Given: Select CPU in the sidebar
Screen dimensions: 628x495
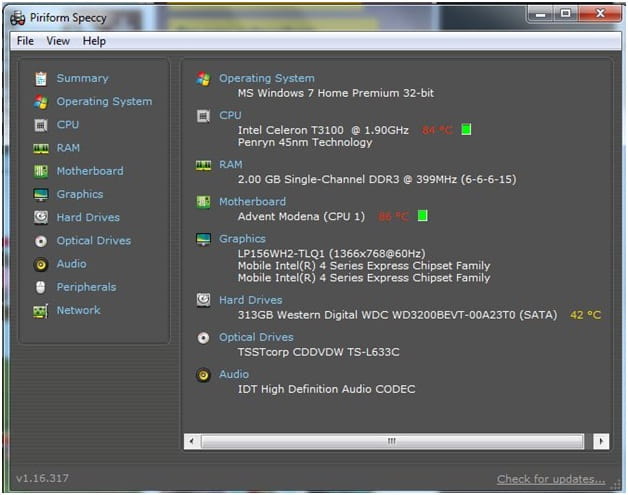Looking at the screenshot, I should [68, 125].
